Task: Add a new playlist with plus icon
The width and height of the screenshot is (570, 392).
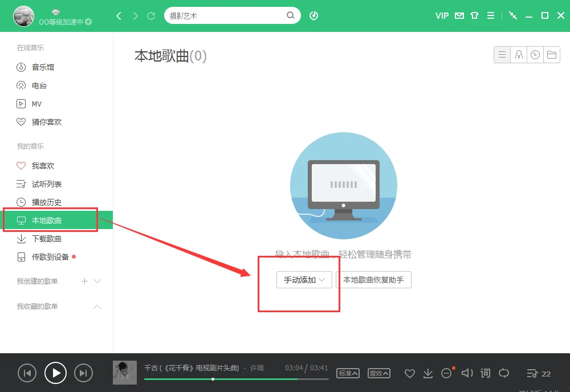Action: pyautogui.click(x=85, y=281)
